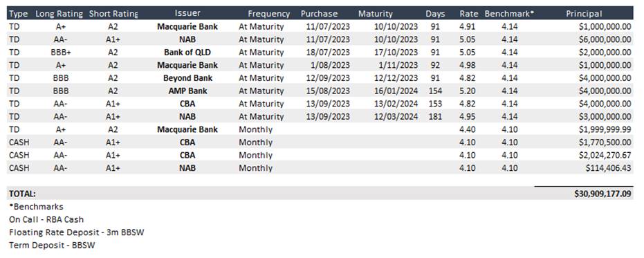Click the Benchmark* header cell
Viewport: 644px width, 258px height.
point(509,14)
